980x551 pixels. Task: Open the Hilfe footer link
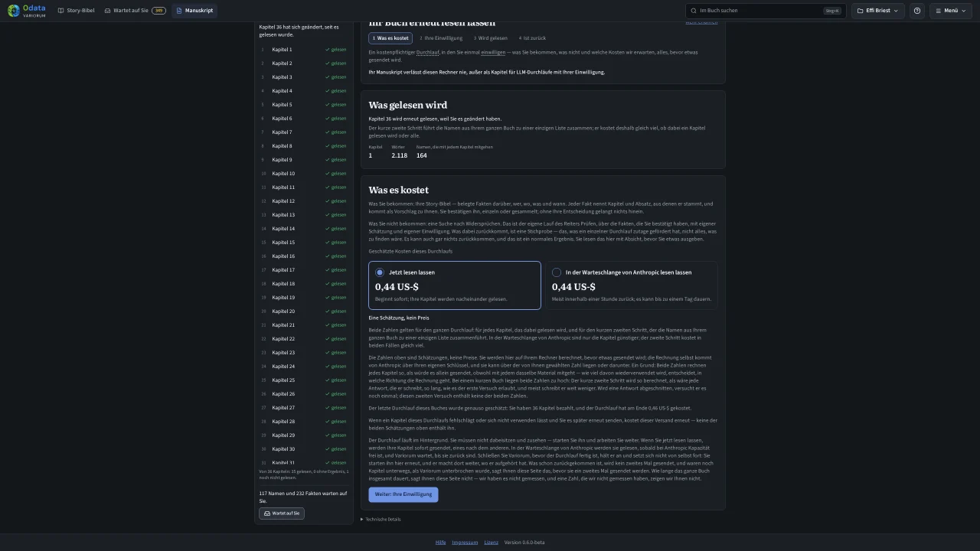coord(440,543)
